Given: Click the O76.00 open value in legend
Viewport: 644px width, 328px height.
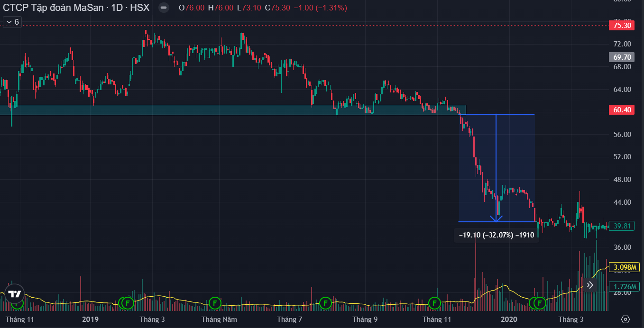Looking at the screenshot, I should click(192, 8).
